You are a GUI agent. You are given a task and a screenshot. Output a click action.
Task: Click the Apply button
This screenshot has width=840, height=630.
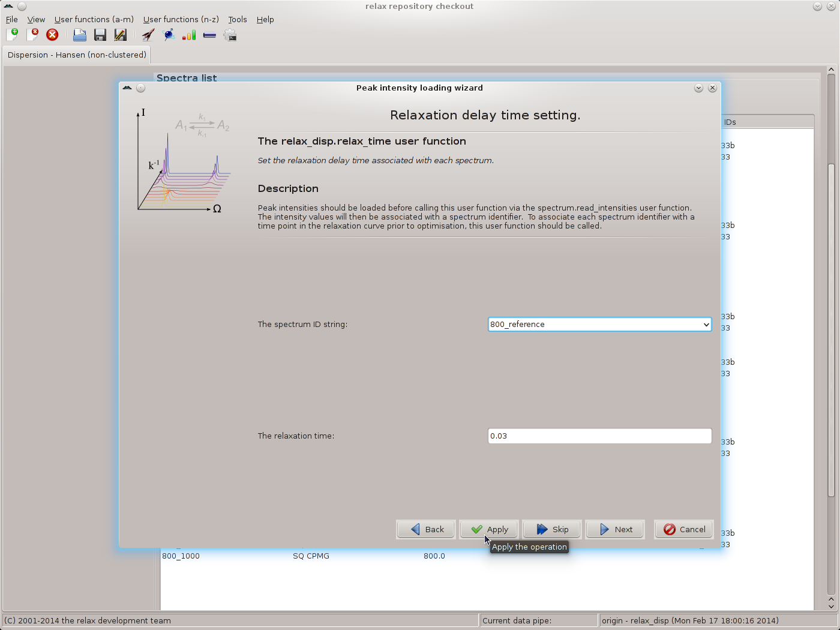pyautogui.click(x=489, y=529)
